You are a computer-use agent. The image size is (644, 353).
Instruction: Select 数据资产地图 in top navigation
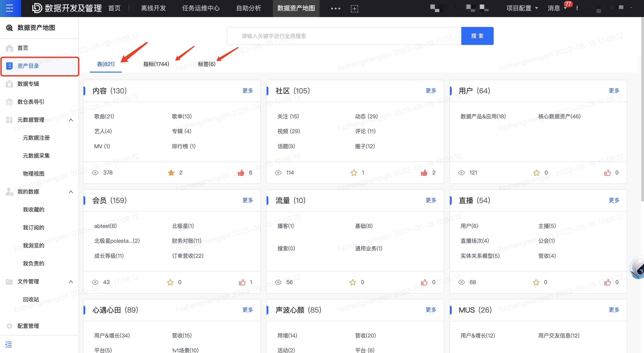pos(296,8)
